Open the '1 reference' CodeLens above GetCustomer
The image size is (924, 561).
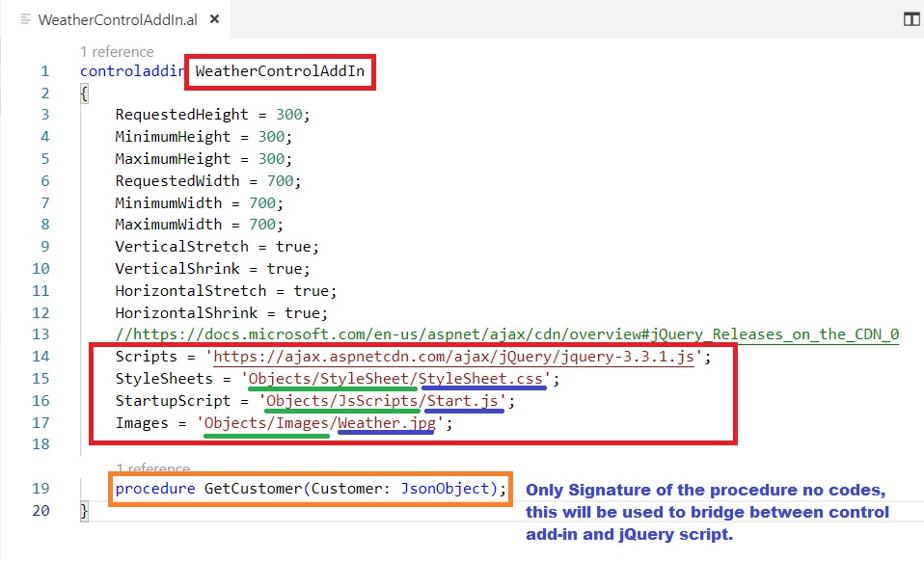coord(152,468)
